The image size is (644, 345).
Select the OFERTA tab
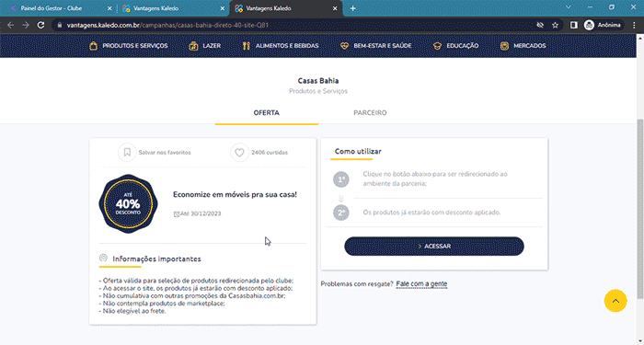[266, 112]
